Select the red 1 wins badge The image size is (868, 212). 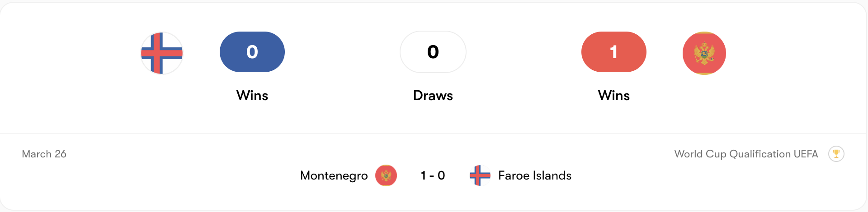point(613,52)
